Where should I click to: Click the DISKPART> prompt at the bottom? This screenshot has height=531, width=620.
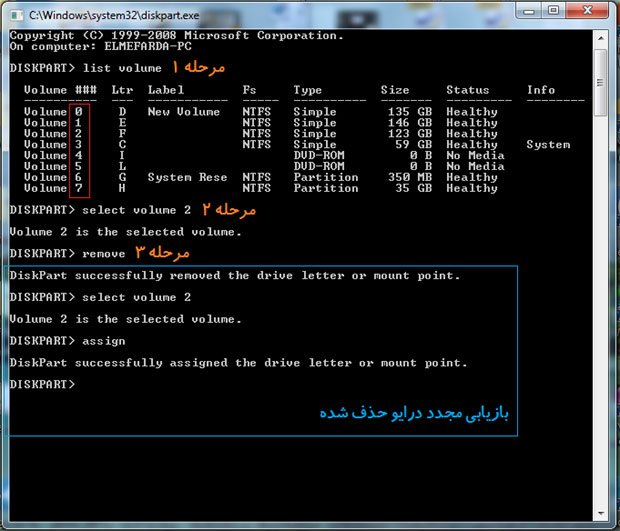[x=42, y=384]
